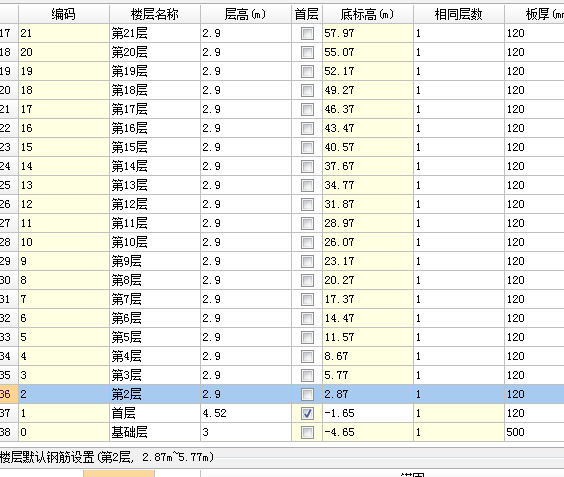This screenshot has width=564, height=477.
Task: Click bottom elevation value 11.57
Action: 368,337
